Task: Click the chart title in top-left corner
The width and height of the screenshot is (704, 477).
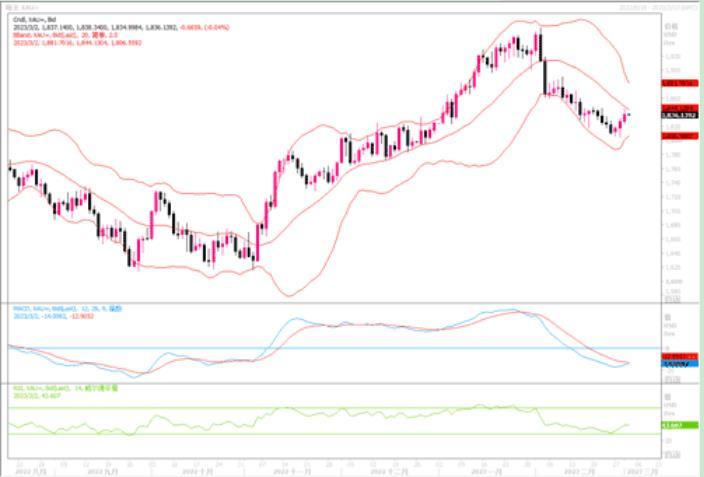Action: pyautogui.click(x=20, y=6)
